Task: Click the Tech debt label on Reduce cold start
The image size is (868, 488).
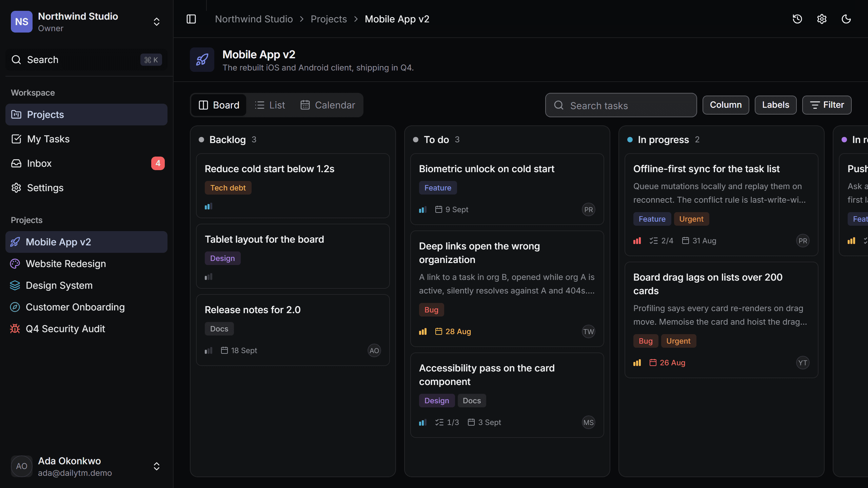Action: click(x=228, y=188)
